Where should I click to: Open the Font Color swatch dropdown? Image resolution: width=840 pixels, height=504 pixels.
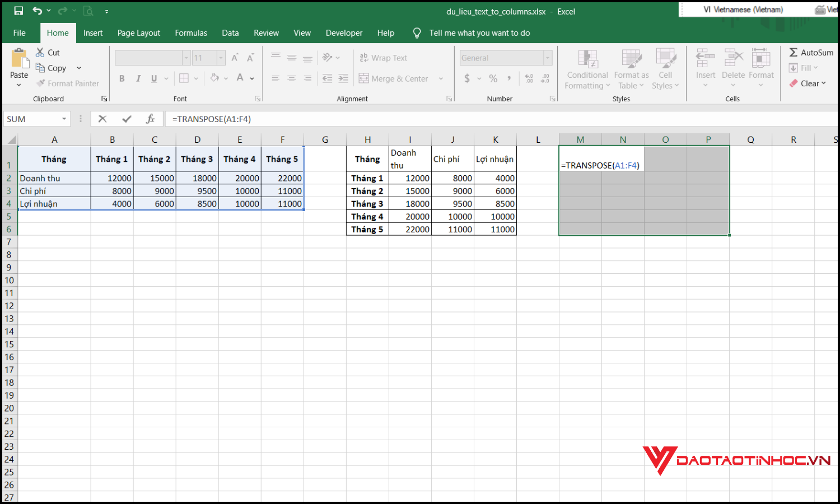251,78
